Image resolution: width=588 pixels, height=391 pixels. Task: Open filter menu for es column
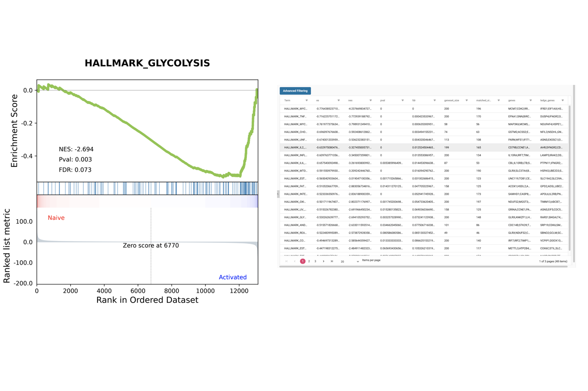339,100
